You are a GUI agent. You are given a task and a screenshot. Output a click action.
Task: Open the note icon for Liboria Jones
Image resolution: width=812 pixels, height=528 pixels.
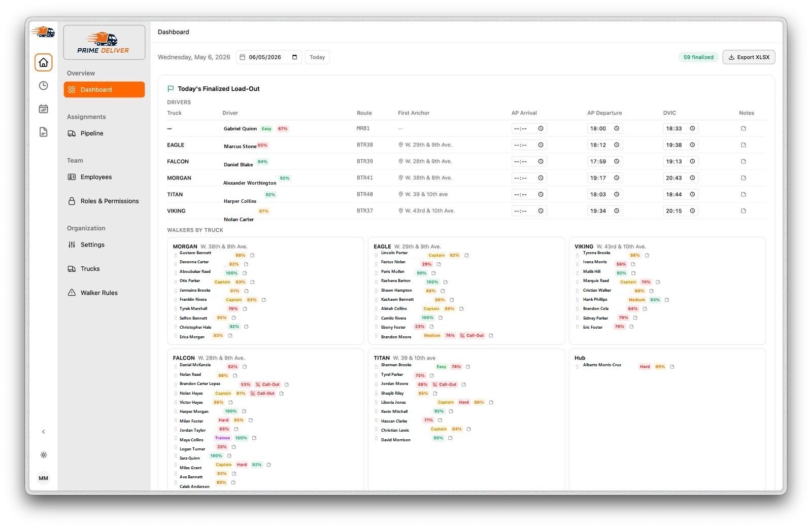[x=491, y=402]
